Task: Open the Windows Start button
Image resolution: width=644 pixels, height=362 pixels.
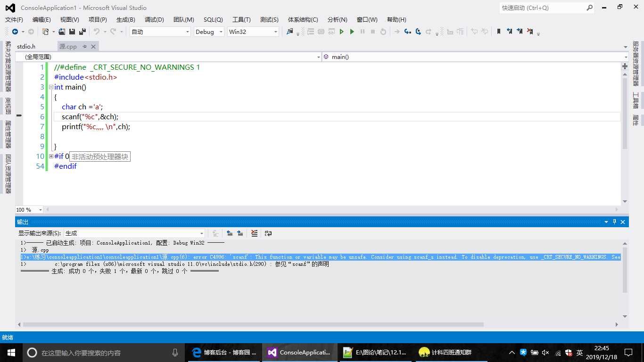Action: (x=11, y=353)
